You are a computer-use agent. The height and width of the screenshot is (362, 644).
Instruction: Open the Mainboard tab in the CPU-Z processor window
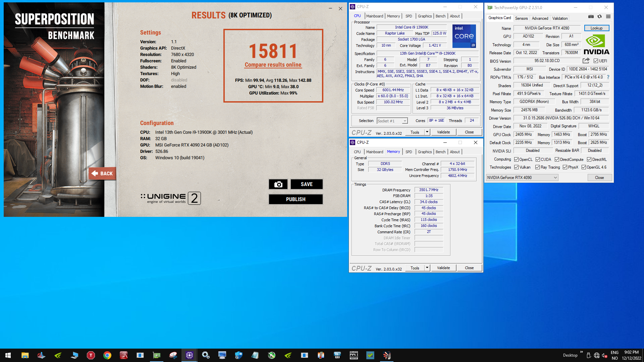tap(375, 16)
